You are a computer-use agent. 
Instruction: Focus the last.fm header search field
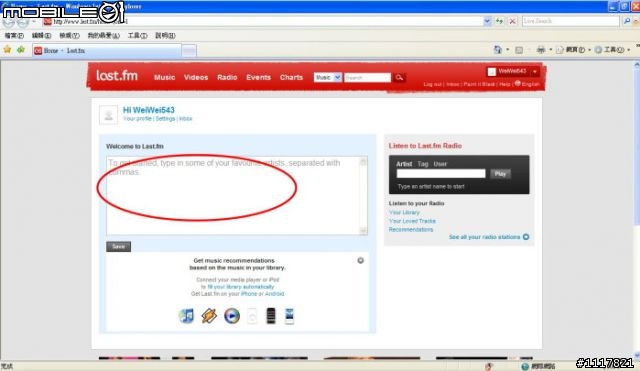pyautogui.click(x=367, y=77)
